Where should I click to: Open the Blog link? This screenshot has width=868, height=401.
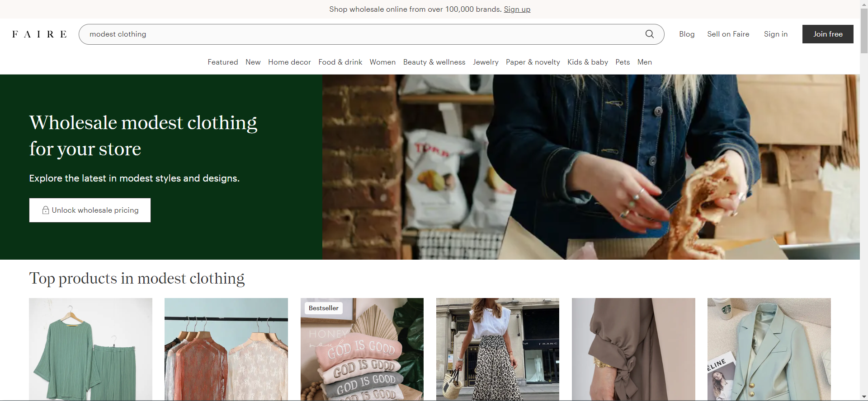click(687, 34)
